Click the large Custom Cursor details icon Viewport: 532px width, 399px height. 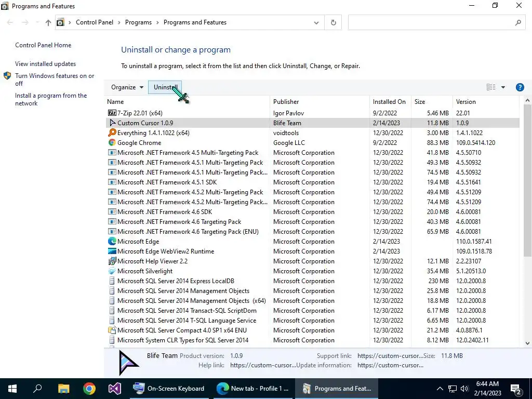pyautogui.click(x=129, y=363)
